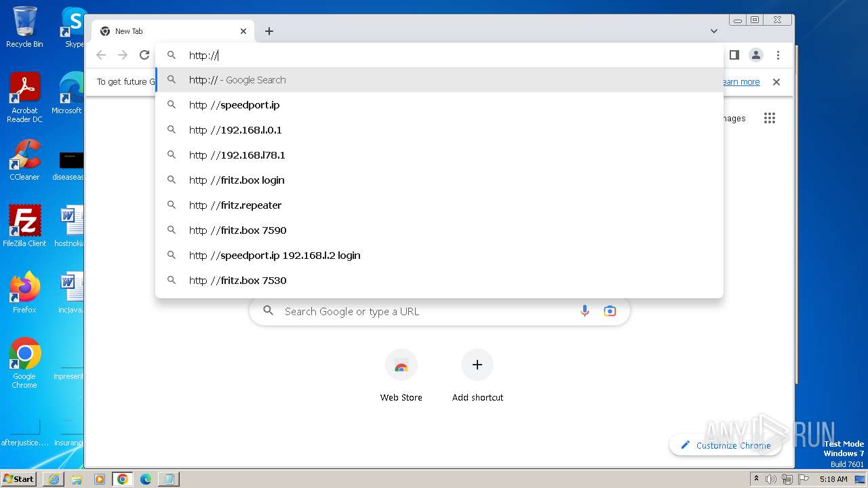Select the New Tab tab
868x488 pixels.
click(x=173, y=31)
